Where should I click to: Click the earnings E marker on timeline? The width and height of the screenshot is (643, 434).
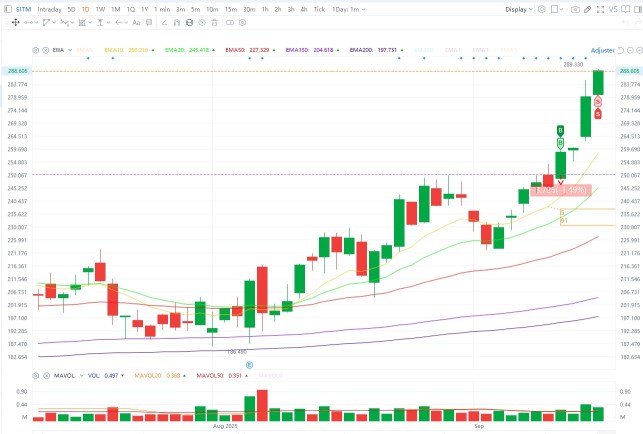(249, 365)
